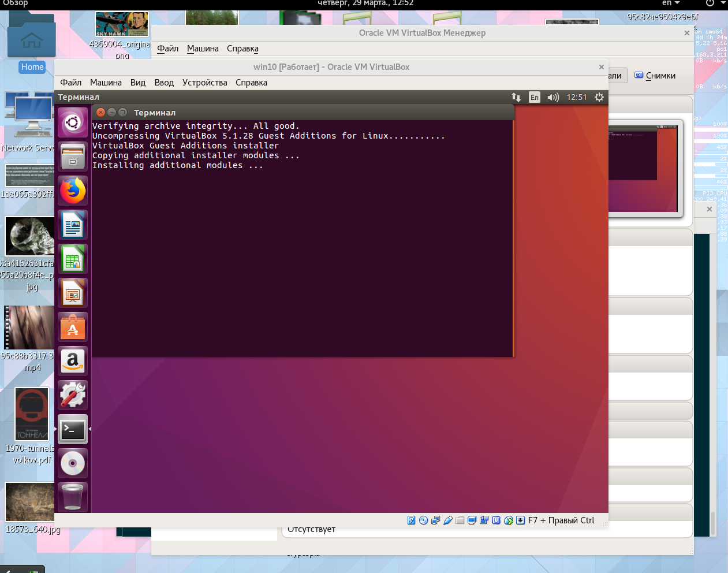Click the hard disk activity status icon
Viewport: 728px width, 573px height.
411,520
